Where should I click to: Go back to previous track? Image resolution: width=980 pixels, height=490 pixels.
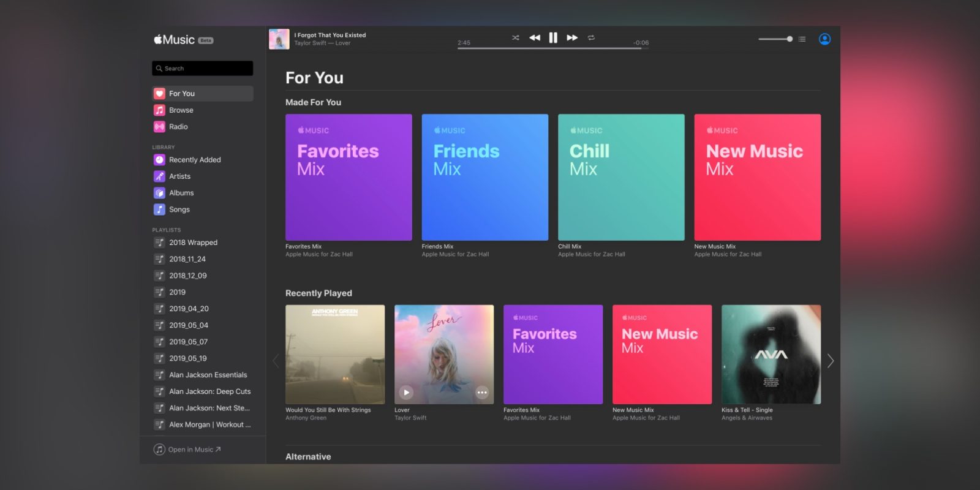[x=535, y=38]
